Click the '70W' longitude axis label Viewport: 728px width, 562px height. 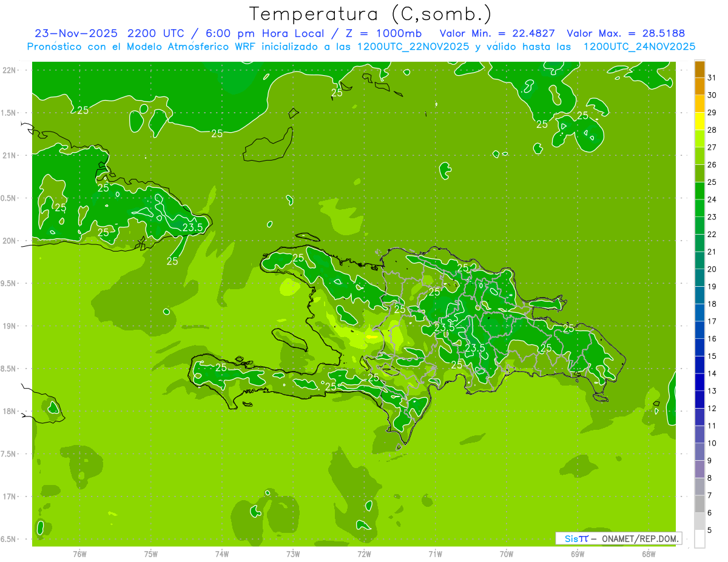coord(507,554)
